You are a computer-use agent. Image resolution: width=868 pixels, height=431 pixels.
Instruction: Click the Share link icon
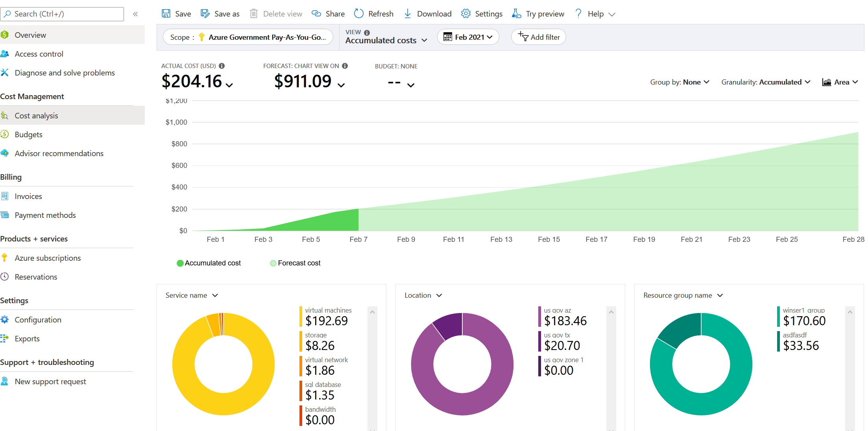pyautogui.click(x=316, y=14)
